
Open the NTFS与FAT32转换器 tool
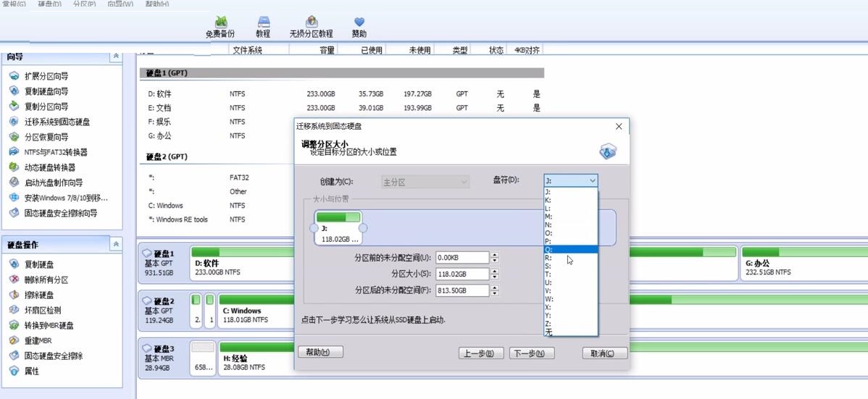pos(55,152)
